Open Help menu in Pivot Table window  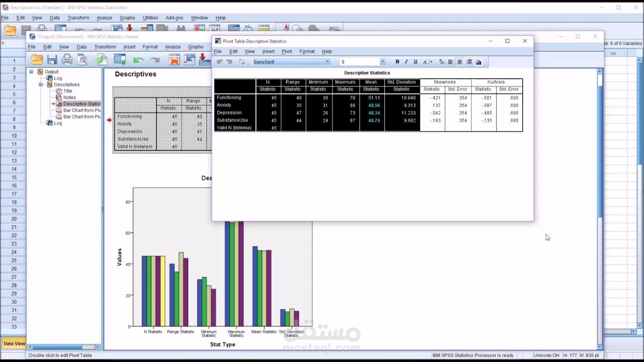point(327,51)
